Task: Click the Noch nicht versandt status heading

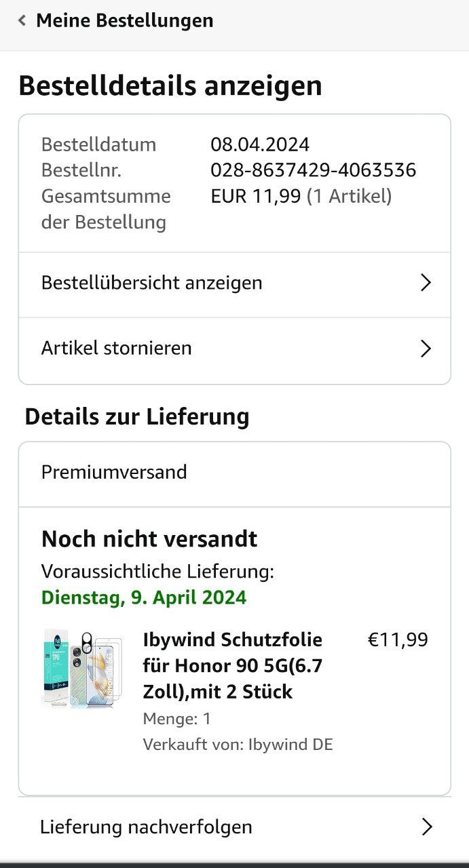Action: point(149,540)
